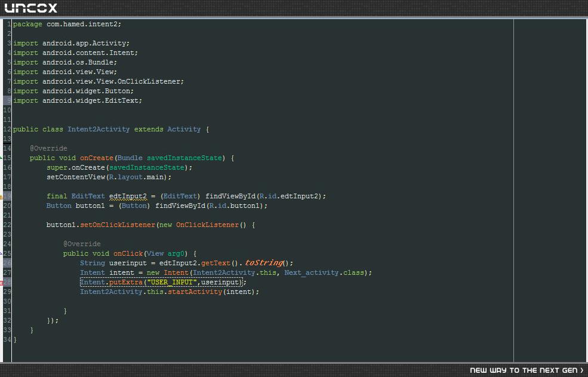Click the closing '});' on line 32
Viewport: 588px width, 377px height.
point(53,321)
